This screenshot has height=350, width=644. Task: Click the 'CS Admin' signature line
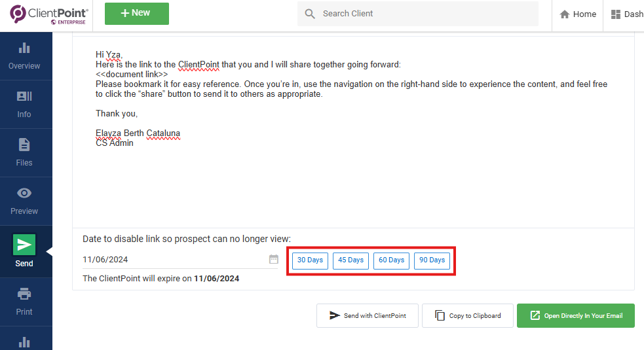coord(115,143)
